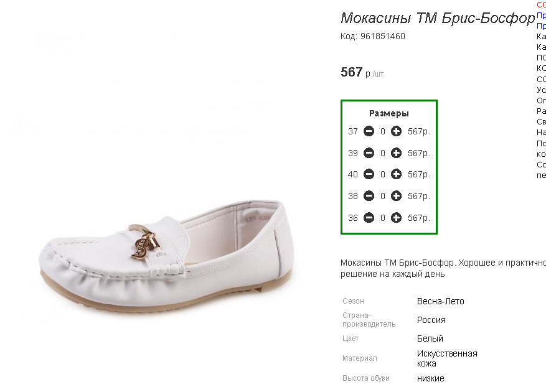Click the 567 р./шт. price
This screenshot has width=546, height=392.
(x=362, y=72)
